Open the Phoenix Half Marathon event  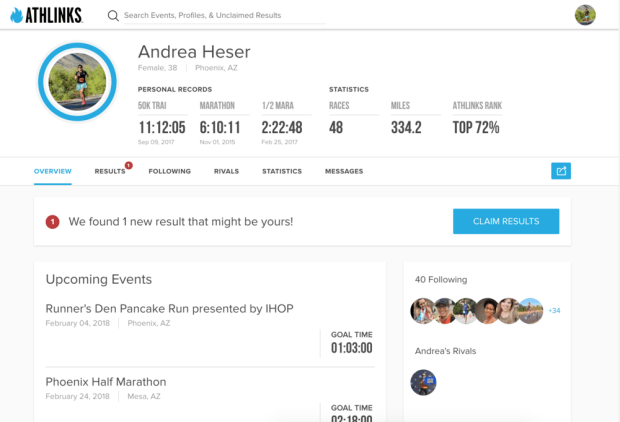(106, 381)
